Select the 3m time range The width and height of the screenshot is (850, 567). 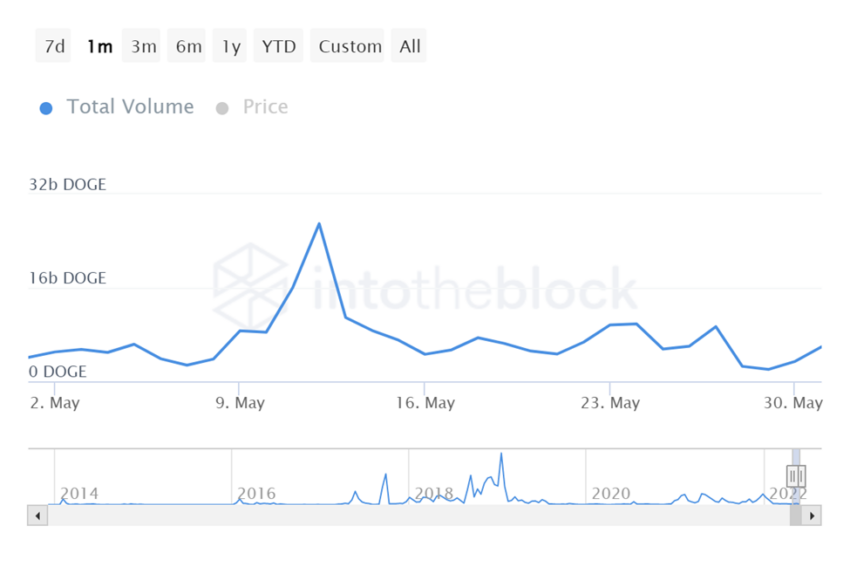[x=143, y=46]
